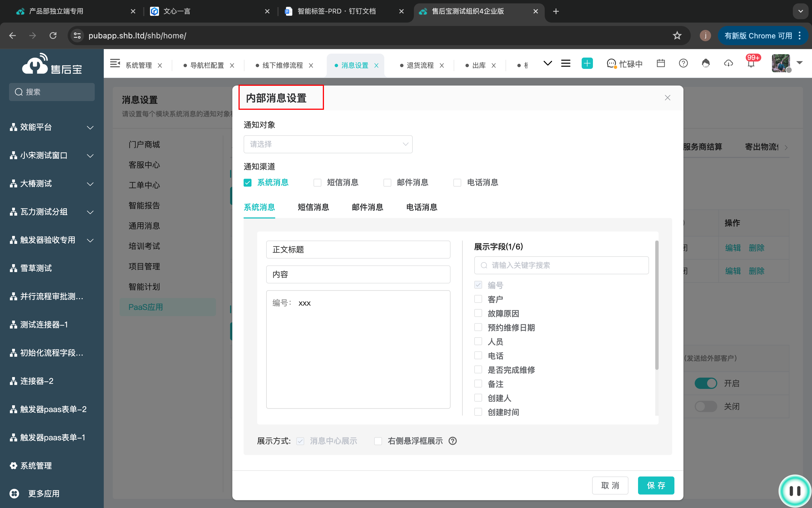Switch to the 电话消息 content tab
The height and width of the screenshot is (508, 812).
[422, 207]
